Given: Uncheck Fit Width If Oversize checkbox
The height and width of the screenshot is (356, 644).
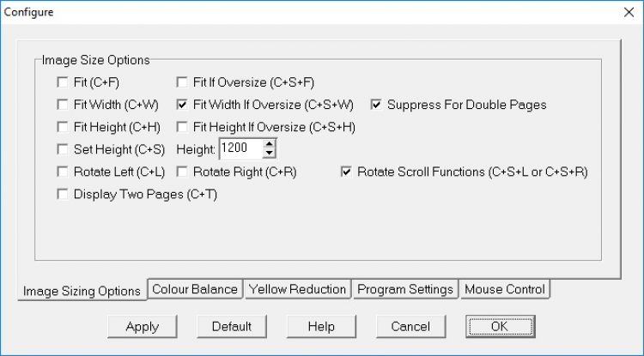Looking at the screenshot, I should 182,106.
